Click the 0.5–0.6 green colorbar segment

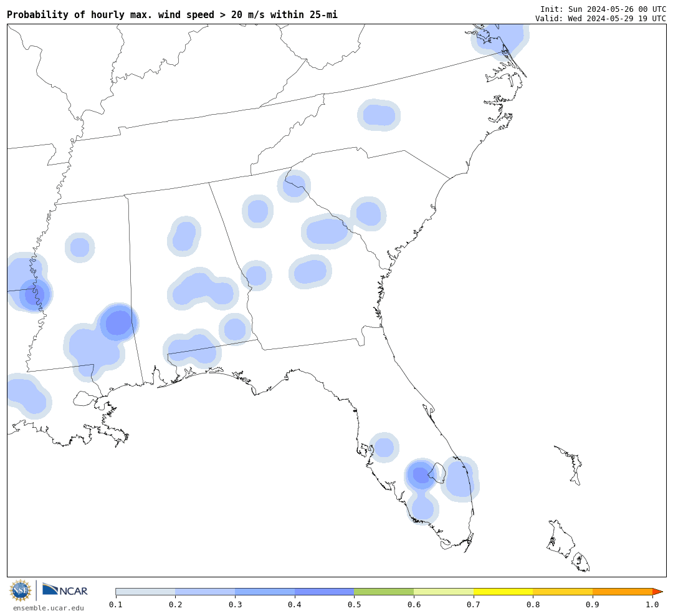pyautogui.click(x=384, y=592)
